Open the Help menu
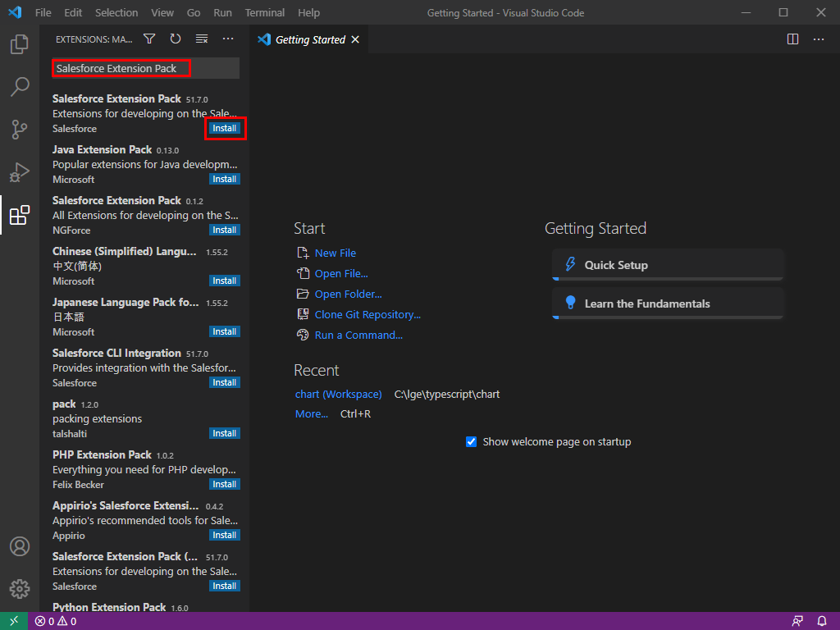The height and width of the screenshot is (630, 840). tap(308, 13)
